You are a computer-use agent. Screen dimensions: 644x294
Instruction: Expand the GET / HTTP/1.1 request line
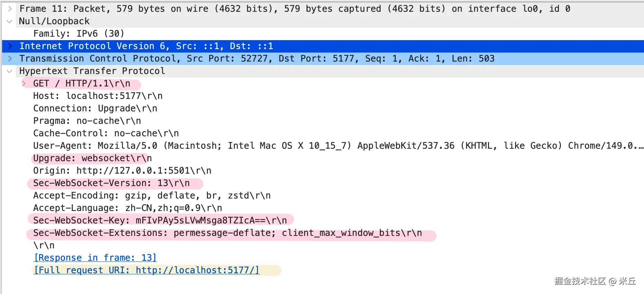(24, 83)
